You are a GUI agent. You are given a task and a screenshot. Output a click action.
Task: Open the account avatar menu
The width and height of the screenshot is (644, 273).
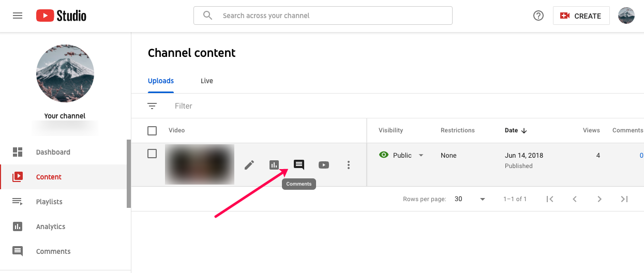pyautogui.click(x=626, y=16)
